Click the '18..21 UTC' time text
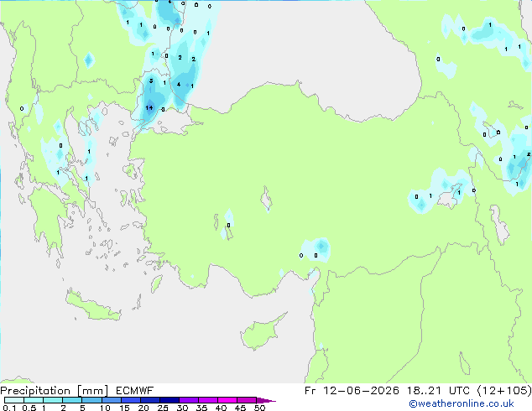This screenshot has height=411, width=532. tap(438, 391)
